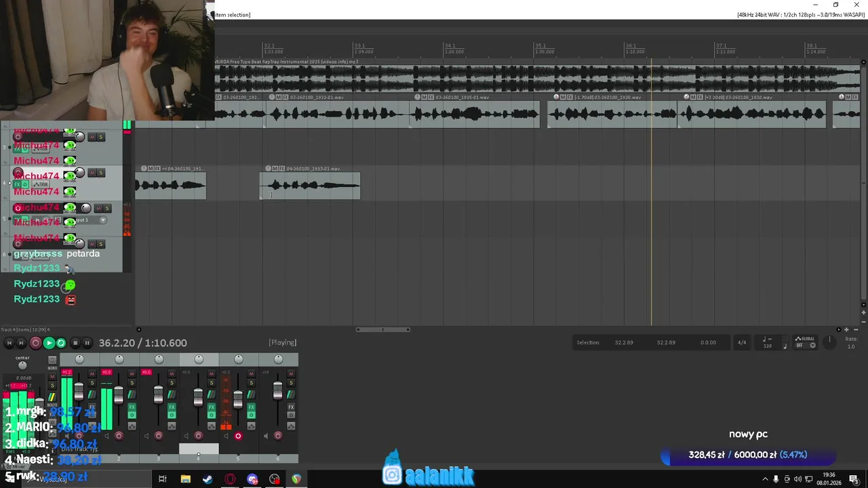Click the playback Rate knob
The width and height of the screenshot is (868, 488).
point(829,342)
